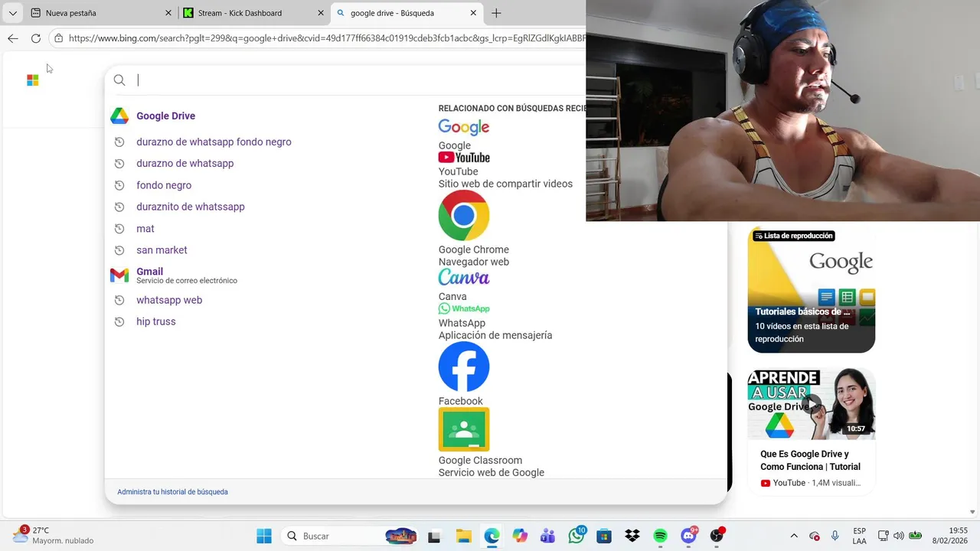Open 'Facebook' related search label

[461, 401]
